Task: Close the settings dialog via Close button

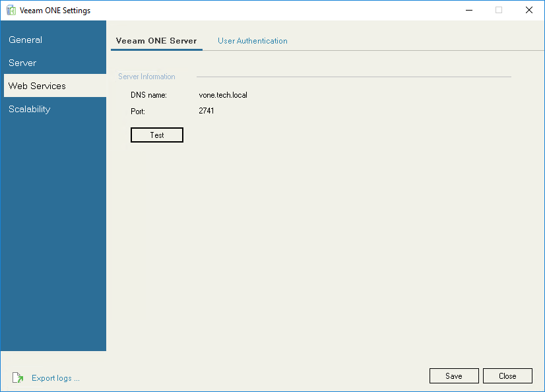Action: [x=507, y=376]
